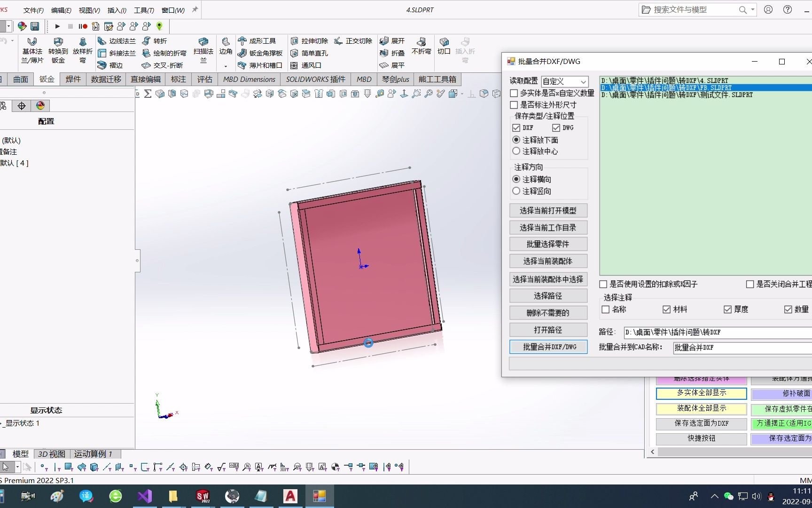Select the Vent (通风口) tool
812x508 pixels.
coord(306,65)
